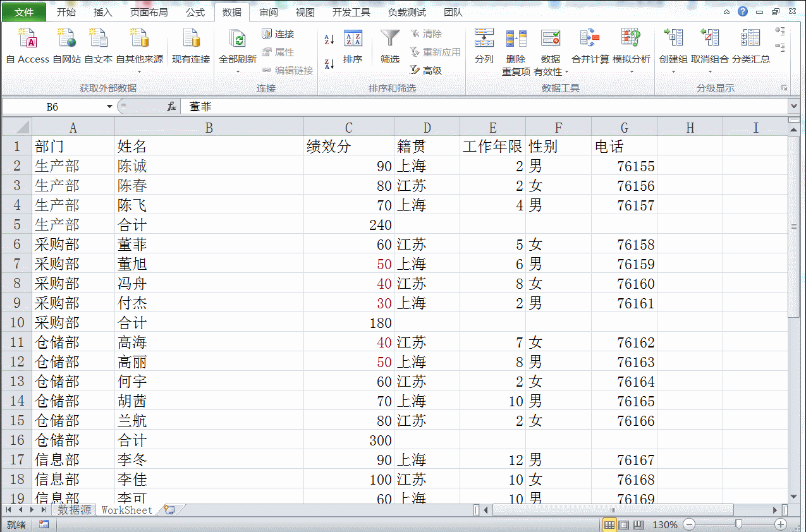Select the WorkSheet sheet tab
806x532 pixels.
(x=126, y=509)
